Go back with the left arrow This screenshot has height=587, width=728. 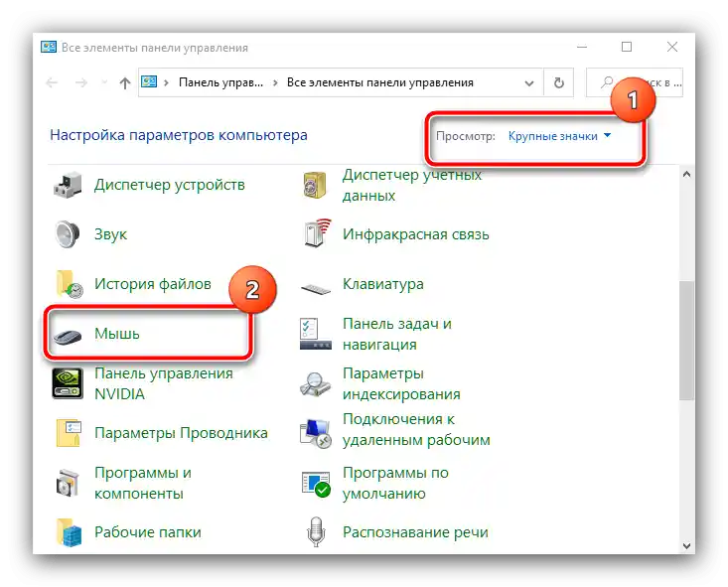52,83
